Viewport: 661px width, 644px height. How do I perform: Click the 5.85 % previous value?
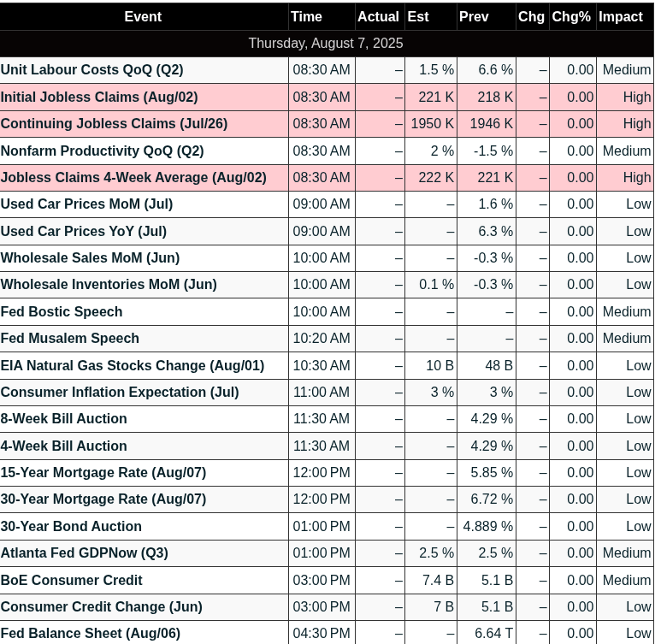coord(492,472)
